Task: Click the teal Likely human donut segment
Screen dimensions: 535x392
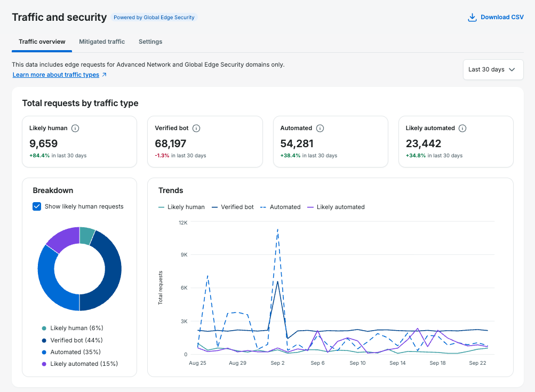Action: 86,235
